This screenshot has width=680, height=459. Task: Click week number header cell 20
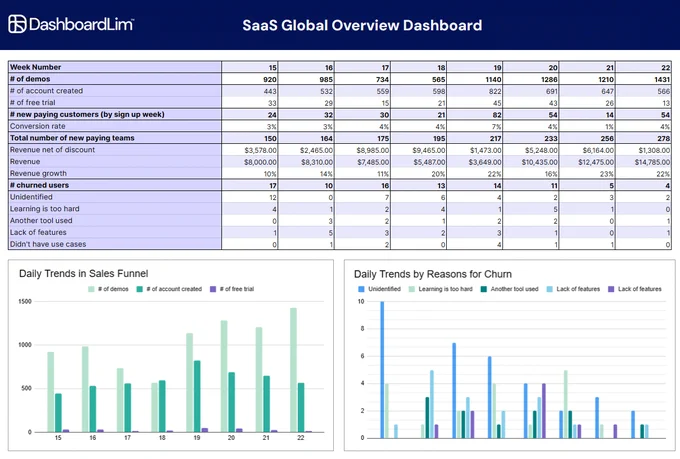click(x=553, y=68)
